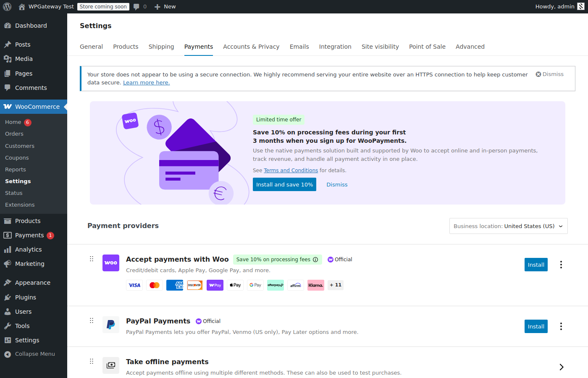The image size is (588, 378).
Task: Grab drag handle for PayPal Payments row
Action: pyautogui.click(x=92, y=320)
